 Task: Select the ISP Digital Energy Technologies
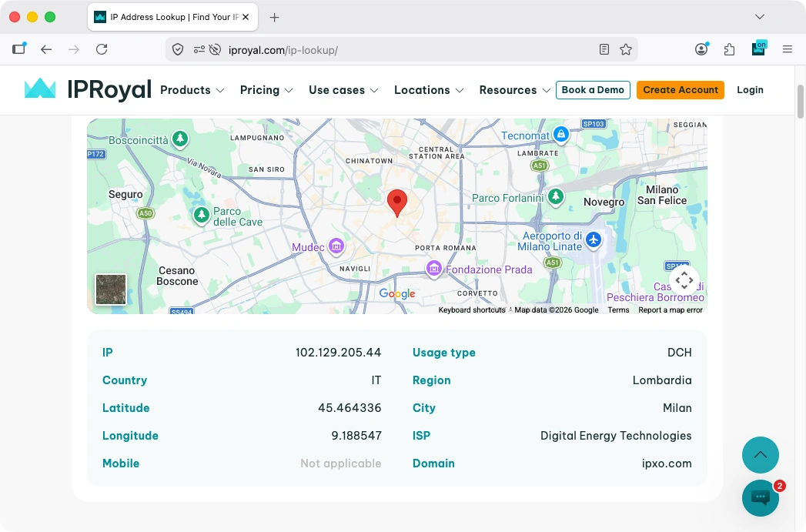point(616,436)
